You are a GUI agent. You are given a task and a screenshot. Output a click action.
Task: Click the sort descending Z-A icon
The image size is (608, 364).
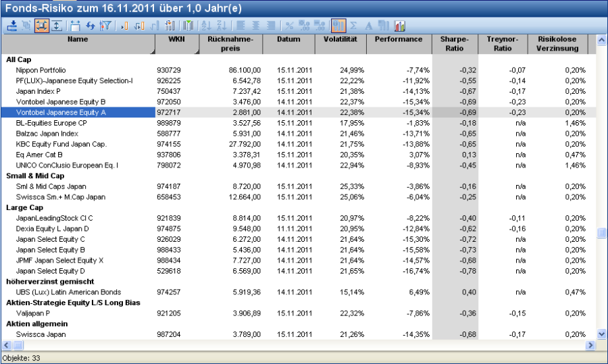(x=220, y=26)
